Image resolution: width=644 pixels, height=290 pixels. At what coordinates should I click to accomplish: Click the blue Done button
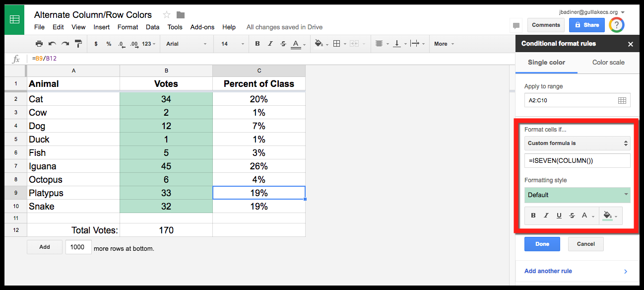point(542,244)
